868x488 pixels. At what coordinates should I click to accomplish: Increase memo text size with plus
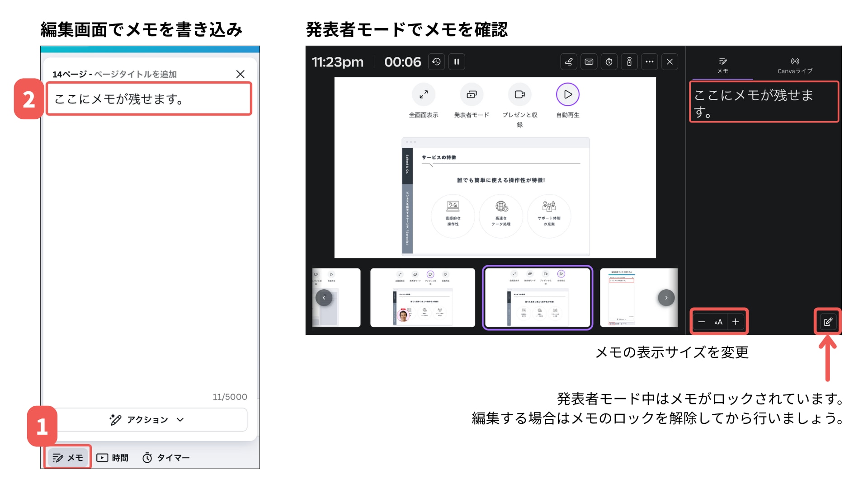pyautogui.click(x=736, y=322)
